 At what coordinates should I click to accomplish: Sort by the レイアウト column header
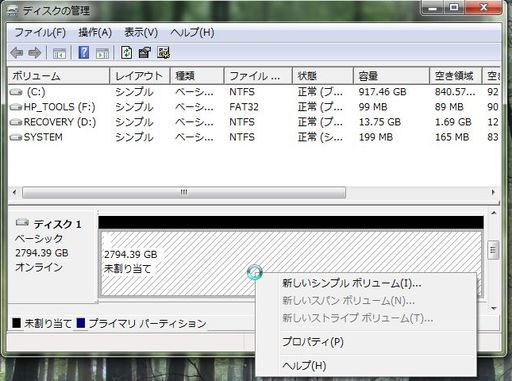pos(140,76)
